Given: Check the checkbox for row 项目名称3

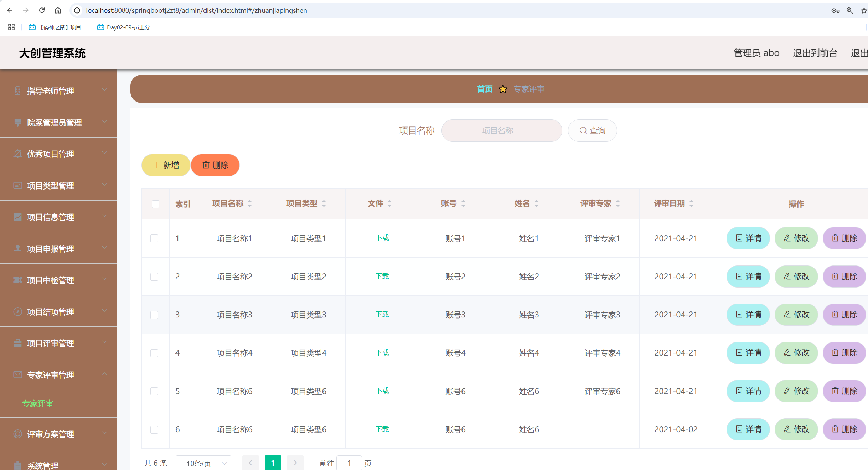Looking at the screenshot, I should point(154,315).
